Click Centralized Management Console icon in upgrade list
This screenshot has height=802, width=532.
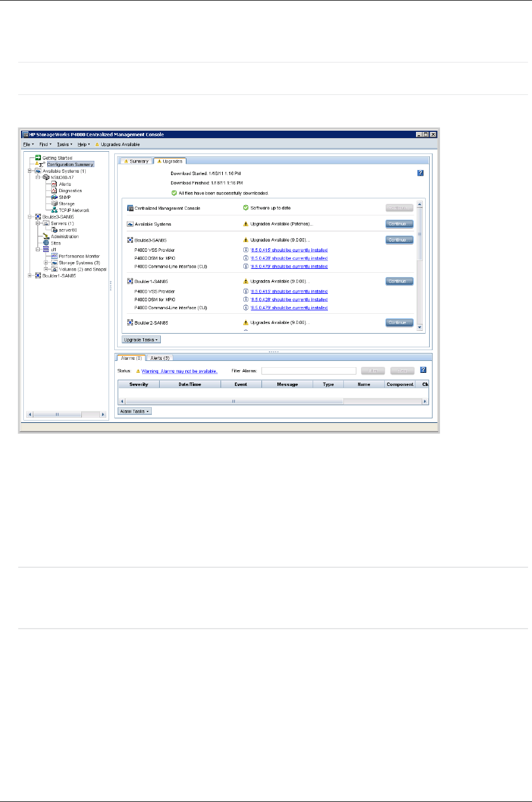pyautogui.click(x=130, y=208)
